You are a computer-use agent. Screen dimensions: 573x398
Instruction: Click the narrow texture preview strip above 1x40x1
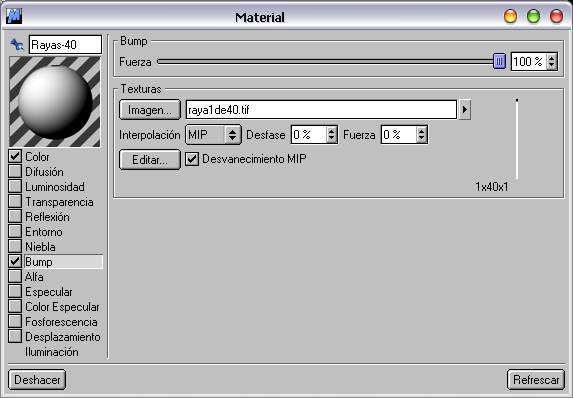(517, 139)
